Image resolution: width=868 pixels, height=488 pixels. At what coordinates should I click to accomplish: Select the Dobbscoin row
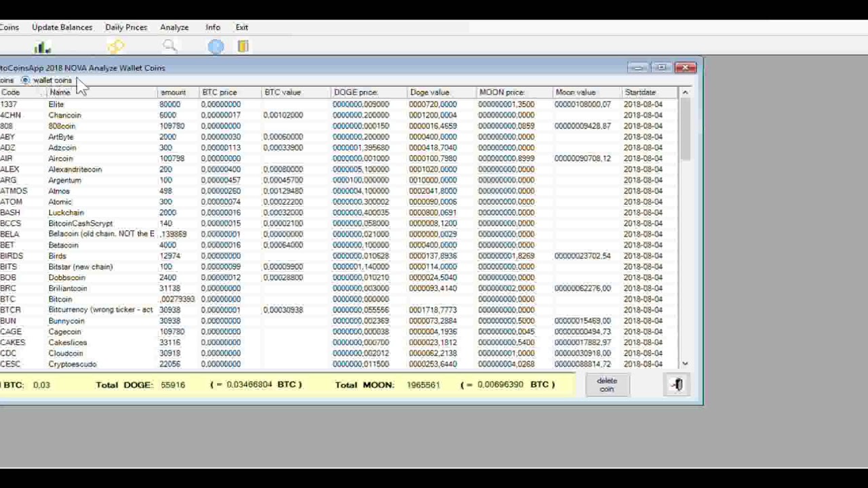point(339,278)
